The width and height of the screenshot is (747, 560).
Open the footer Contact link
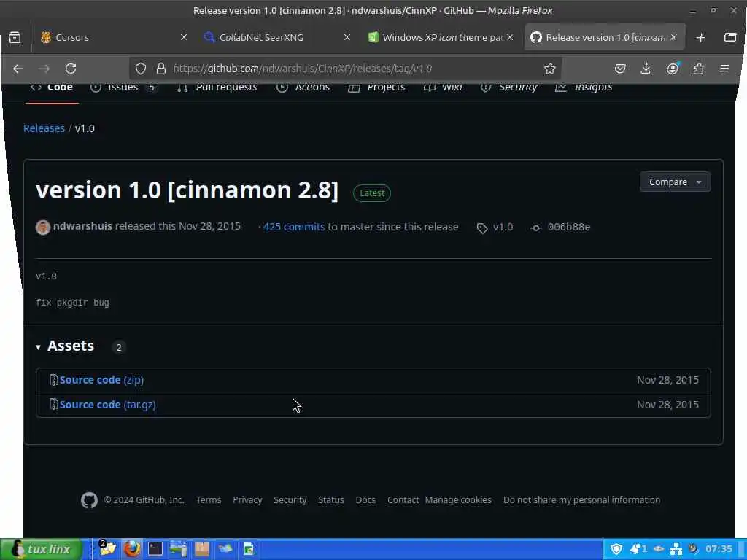pyautogui.click(x=403, y=500)
